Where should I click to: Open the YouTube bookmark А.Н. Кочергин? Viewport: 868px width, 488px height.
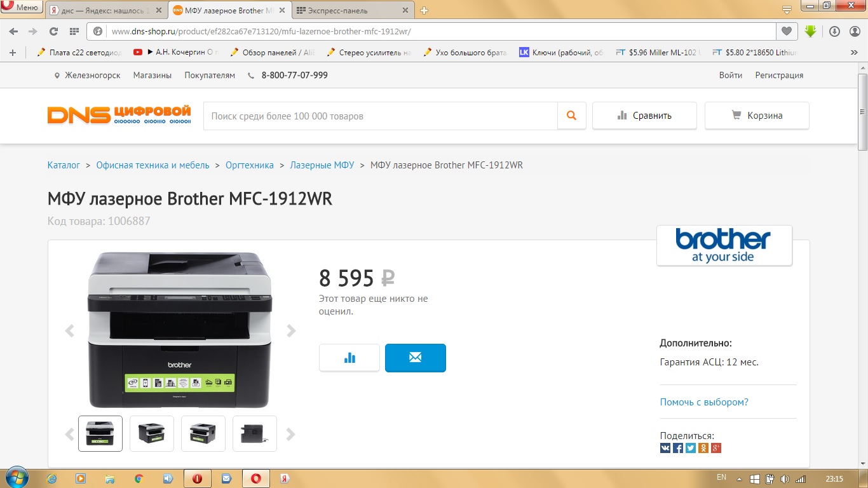pos(176,53)
